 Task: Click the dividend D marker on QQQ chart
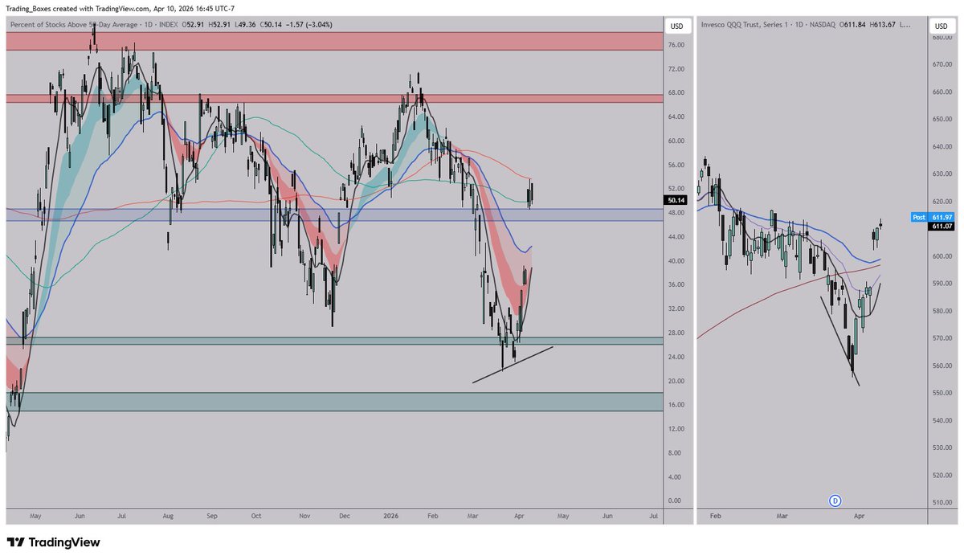[835, 501]
